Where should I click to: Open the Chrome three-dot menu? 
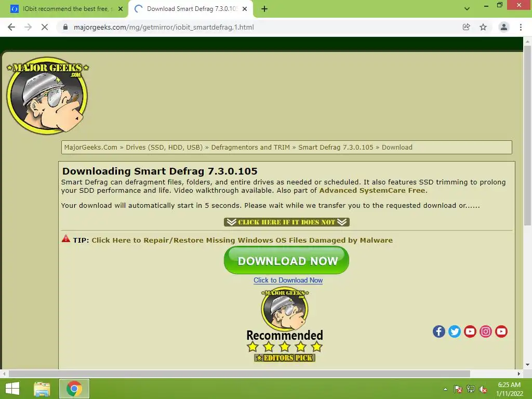521,27
